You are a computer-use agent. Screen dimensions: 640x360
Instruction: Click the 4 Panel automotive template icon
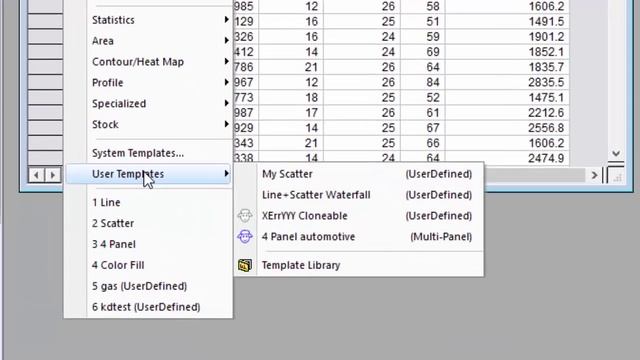coord(245,237)
